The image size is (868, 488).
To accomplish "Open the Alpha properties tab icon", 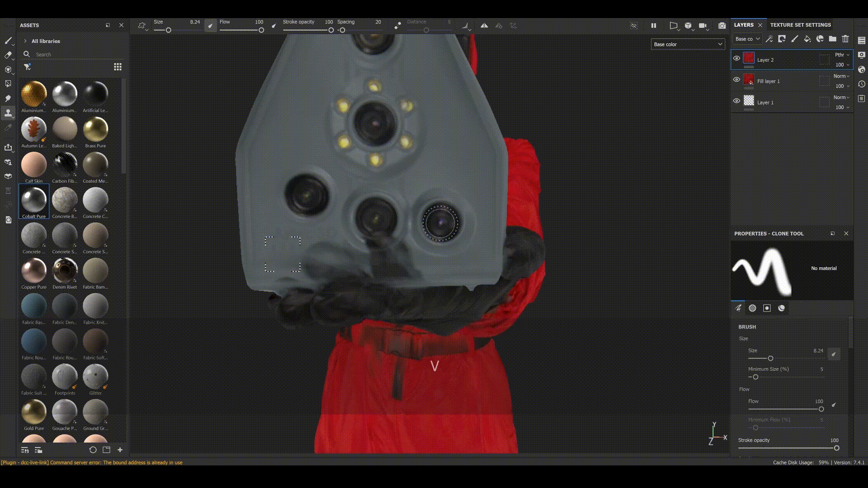I will (x=753, y=308).
